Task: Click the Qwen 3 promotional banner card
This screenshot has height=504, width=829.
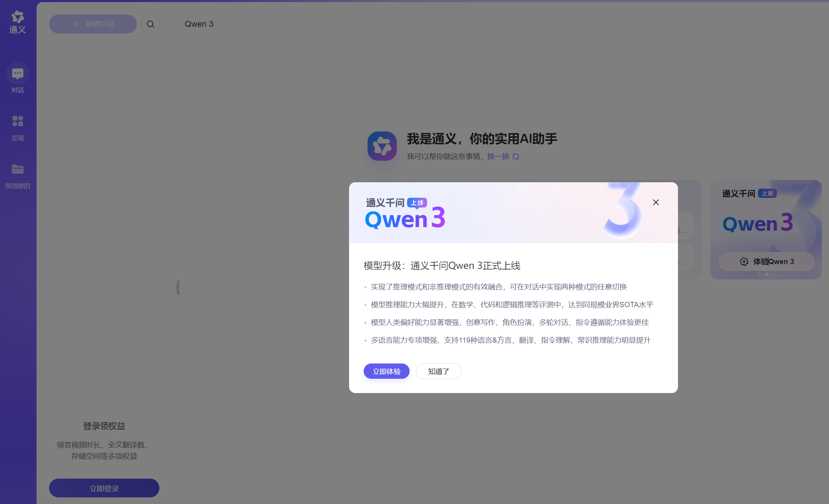Action: tap(766, 230)
